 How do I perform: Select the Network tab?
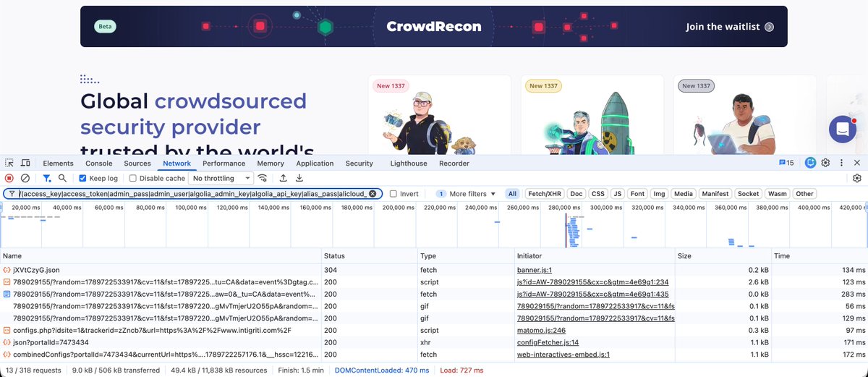click(x=176, y=164)
